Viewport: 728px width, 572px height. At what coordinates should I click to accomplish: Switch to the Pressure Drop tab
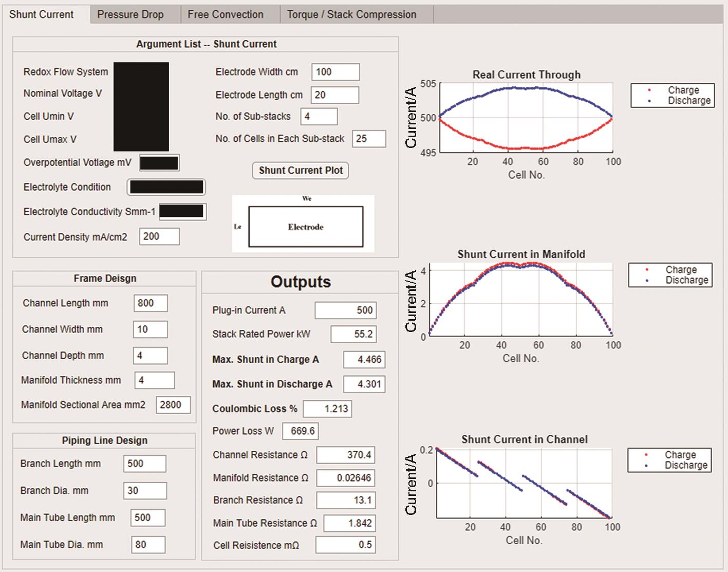coord(130,14)
